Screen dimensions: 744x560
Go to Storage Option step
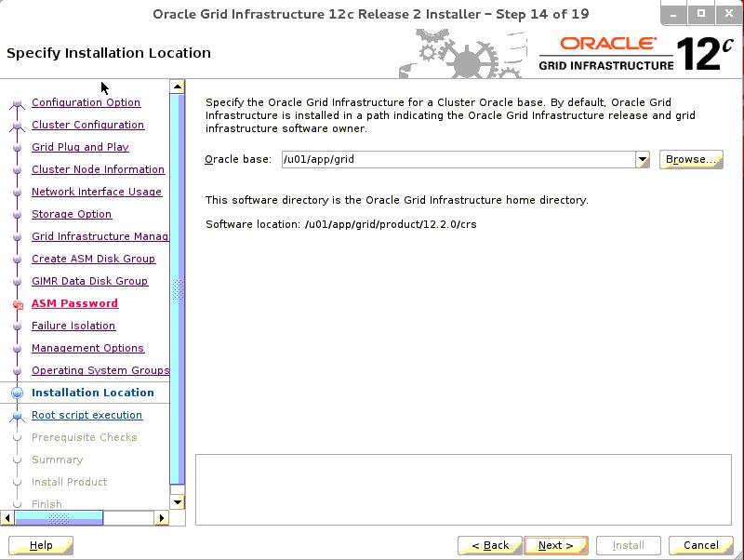click(72, 214)
